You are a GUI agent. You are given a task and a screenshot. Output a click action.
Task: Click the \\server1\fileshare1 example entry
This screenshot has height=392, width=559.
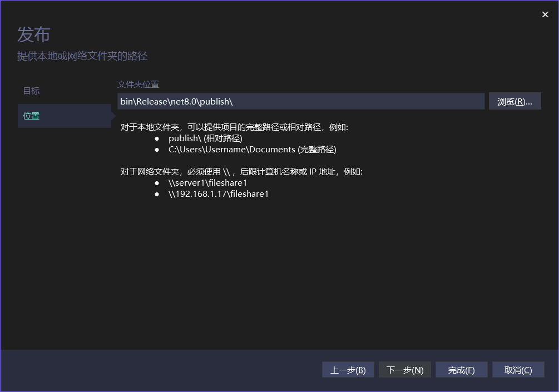pyautogui.click(x=207, y=182)
